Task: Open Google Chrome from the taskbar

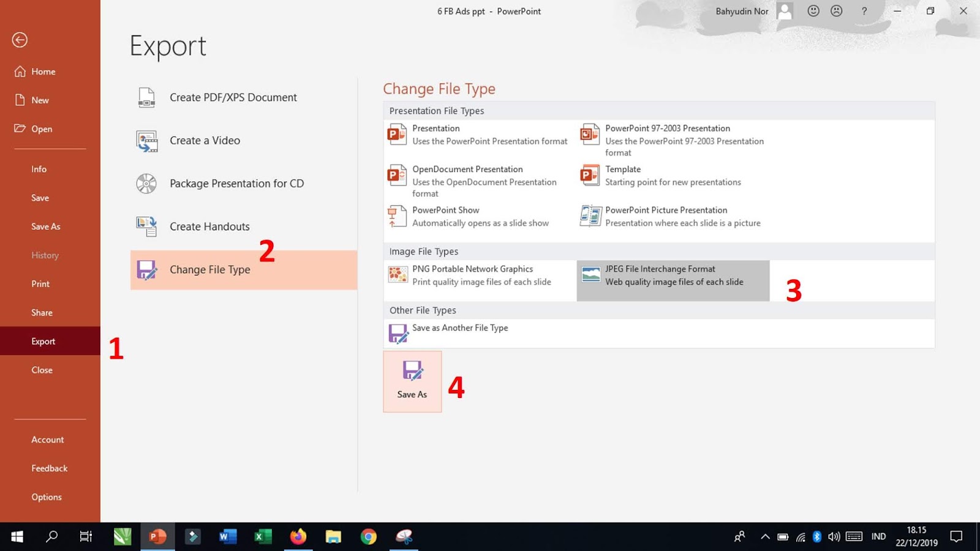Action: point(369,537)
